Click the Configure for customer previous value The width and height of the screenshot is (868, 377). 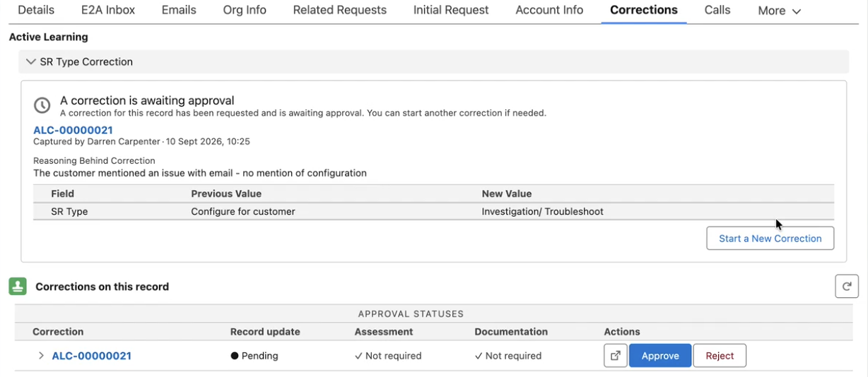(x=243, y=211)
